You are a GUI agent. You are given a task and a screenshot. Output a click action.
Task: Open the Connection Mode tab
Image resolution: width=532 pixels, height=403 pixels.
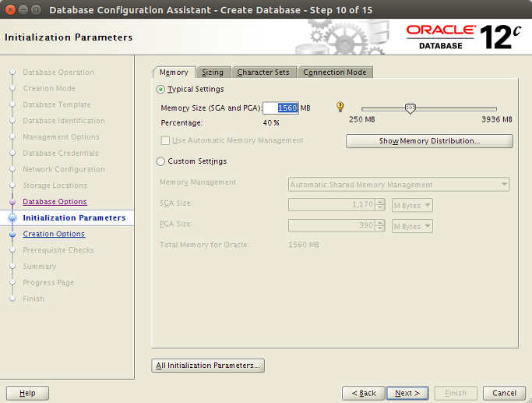point(335,72)
